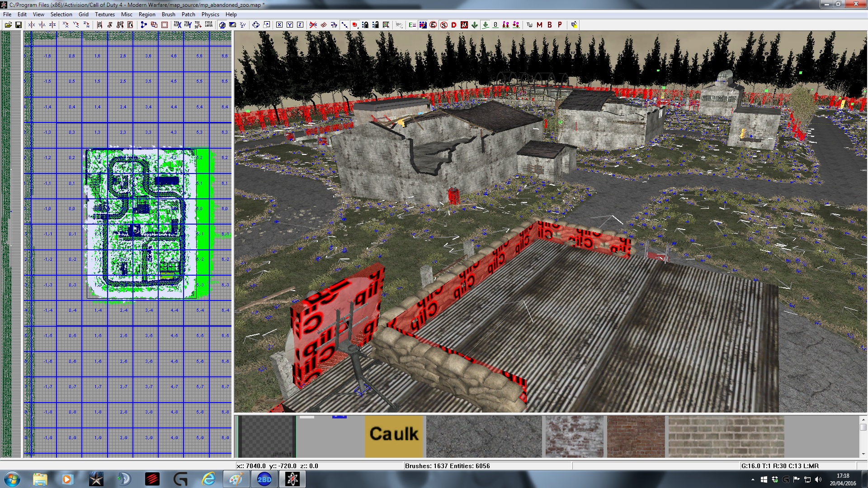
Task: Flip selection along X axis
Action: pos(31,25)
